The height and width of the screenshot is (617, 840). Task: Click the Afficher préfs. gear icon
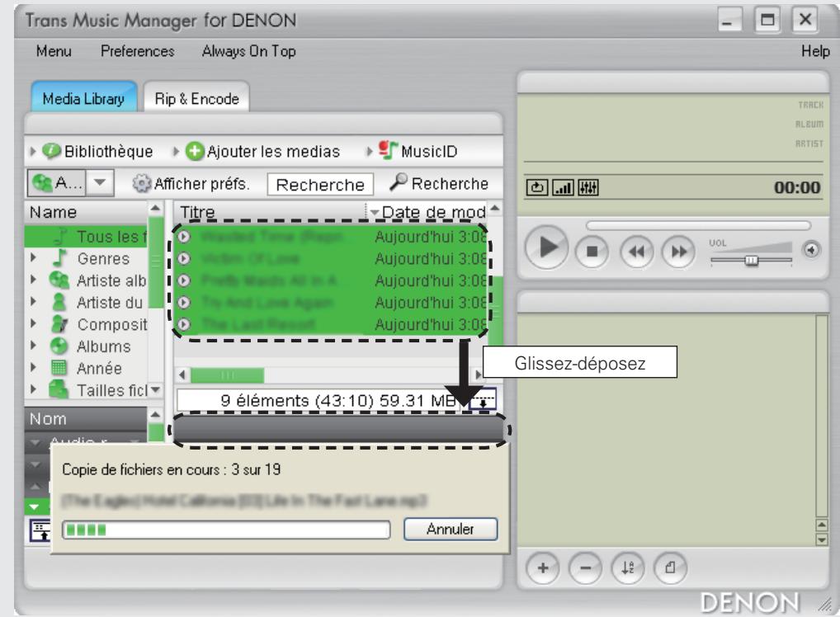pyautogui.click(x=141, y=184)
